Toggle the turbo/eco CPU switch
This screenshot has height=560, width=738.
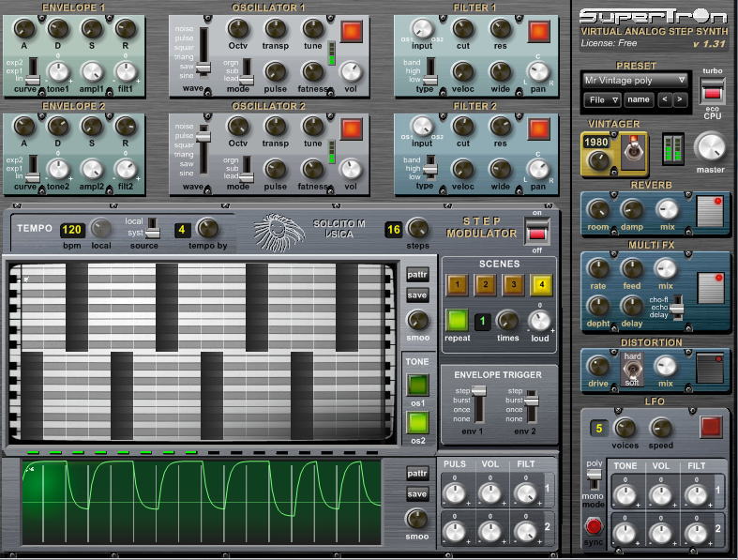tap(712, 90)
